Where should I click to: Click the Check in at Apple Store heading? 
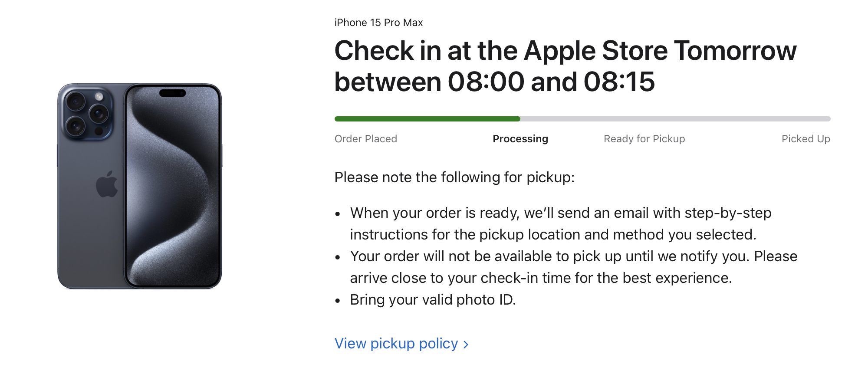(565, 66)
